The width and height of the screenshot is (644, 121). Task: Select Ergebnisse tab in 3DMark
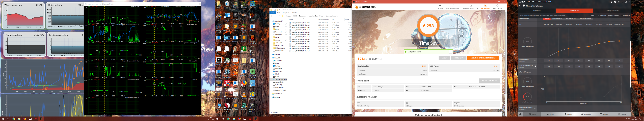(486, 7)
